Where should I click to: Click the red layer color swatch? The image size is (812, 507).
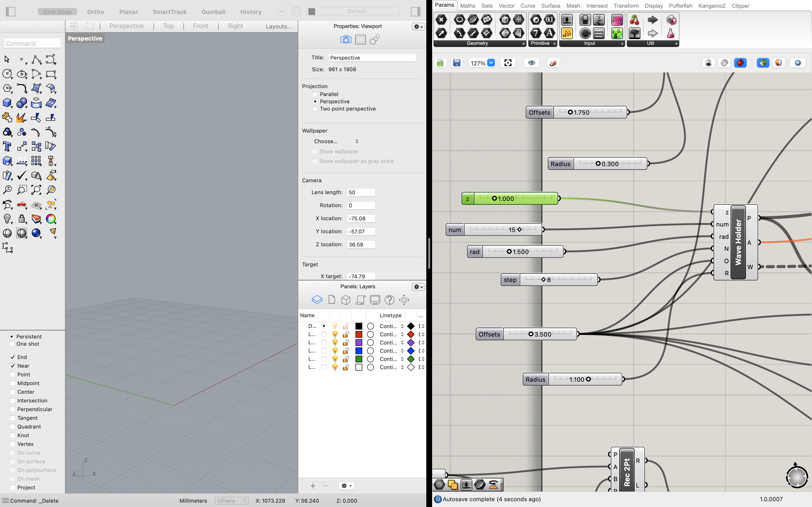click(359, 334)
